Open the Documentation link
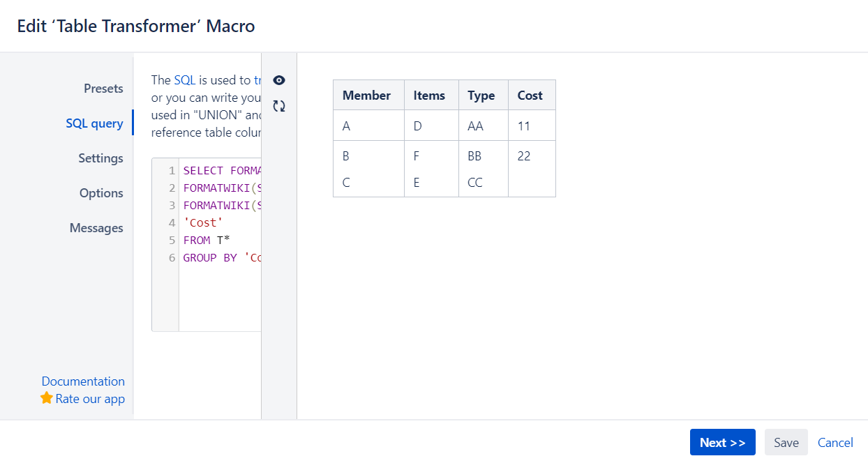The height and width of the screenshot is (463, 868). tap(83, 381)
